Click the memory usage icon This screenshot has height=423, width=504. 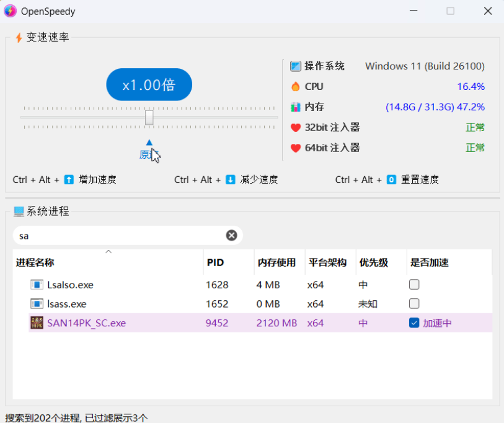tap(295, 107)
